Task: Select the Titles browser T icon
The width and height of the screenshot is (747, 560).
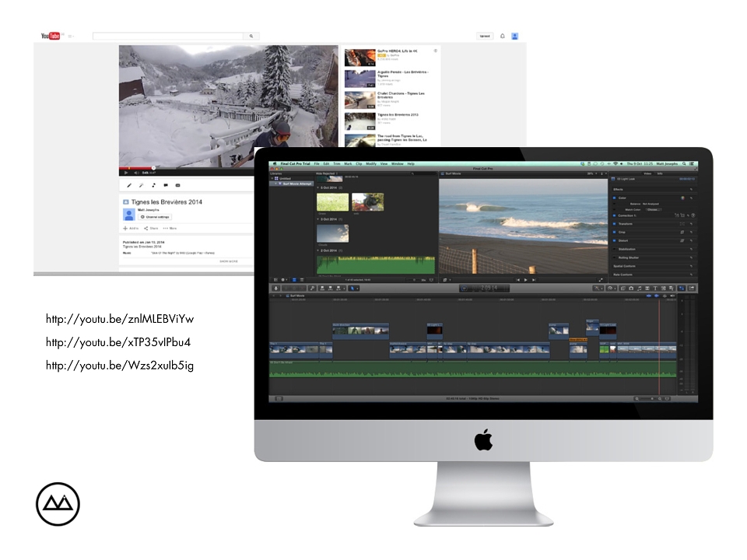Action: click(655, 288)
